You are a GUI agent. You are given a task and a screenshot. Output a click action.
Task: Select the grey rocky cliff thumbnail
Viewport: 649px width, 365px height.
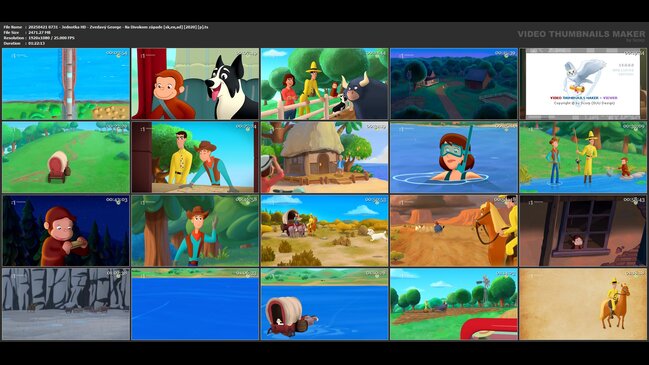click(66, 304)
